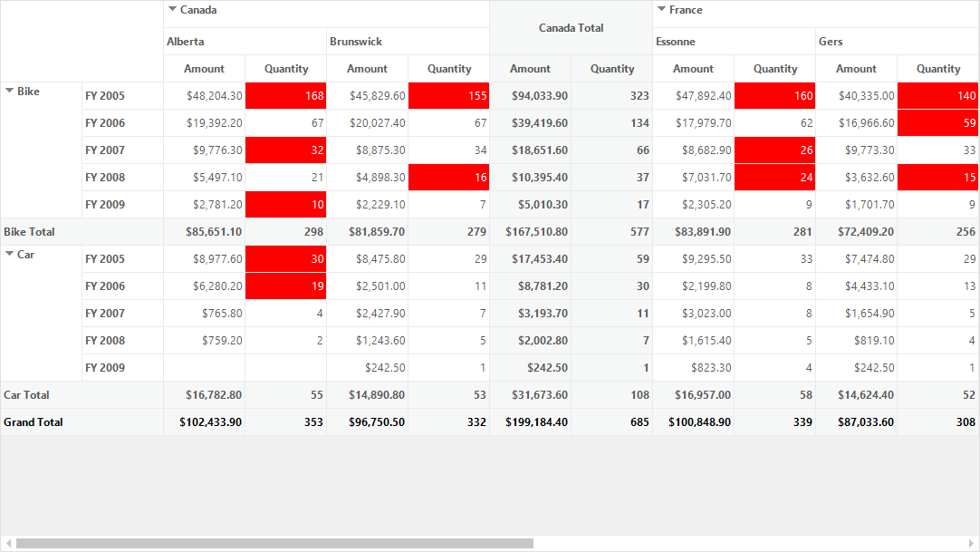
Task: Select the Car Total row header
Action: click(x=82, y=394)
